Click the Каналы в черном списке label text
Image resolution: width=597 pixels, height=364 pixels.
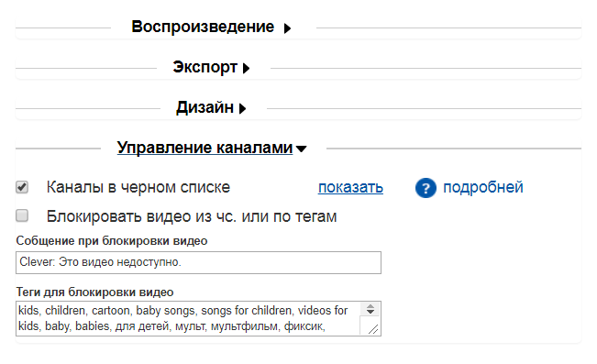(138, 187)
